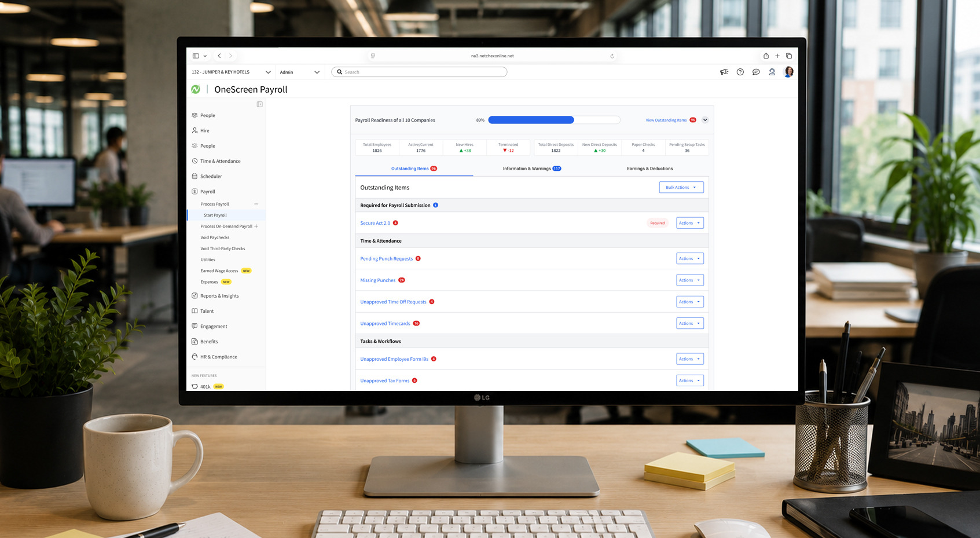Open the Secure Act 2.0 link
Viewport: 980px width, 538px height.
coord(375,223)
